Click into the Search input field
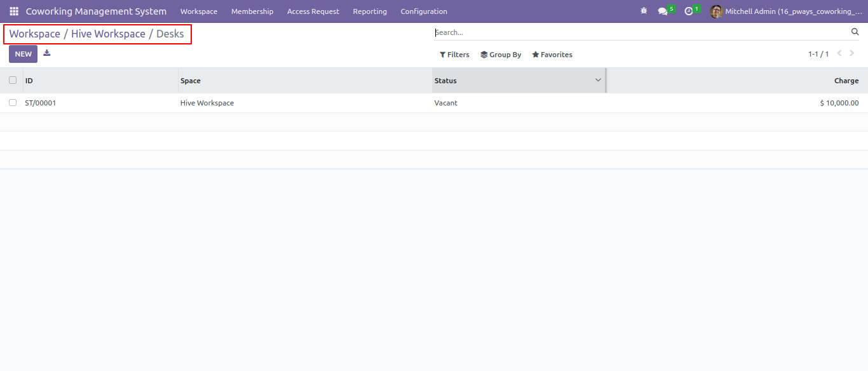868x371 pixels. 641,32
